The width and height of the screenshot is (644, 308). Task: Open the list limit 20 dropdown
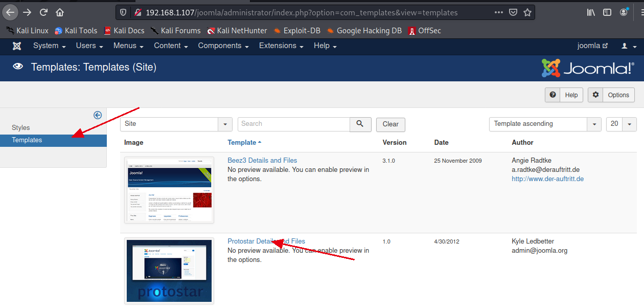point(622,124)
